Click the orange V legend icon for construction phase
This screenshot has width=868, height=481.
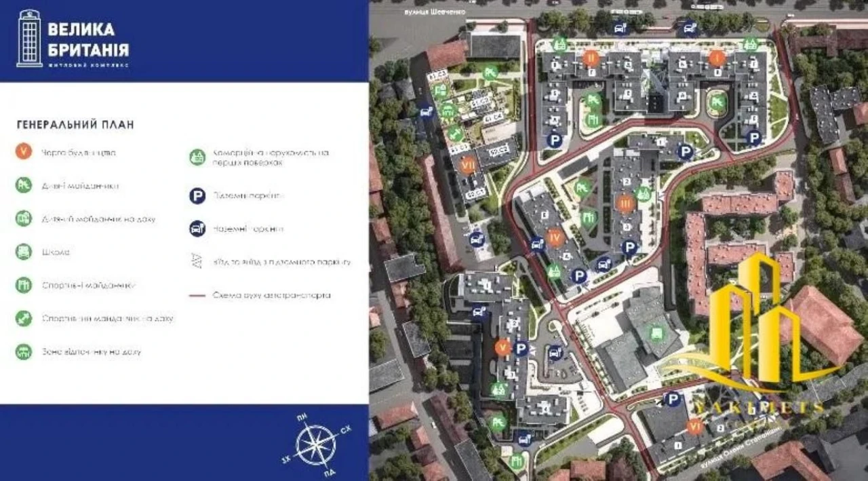[x=24, y=152]
